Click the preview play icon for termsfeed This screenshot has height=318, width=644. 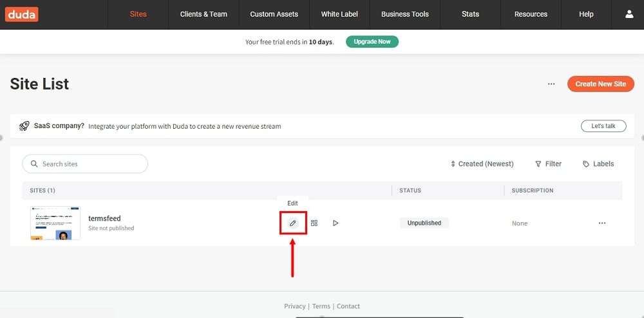tap(336, 223)
